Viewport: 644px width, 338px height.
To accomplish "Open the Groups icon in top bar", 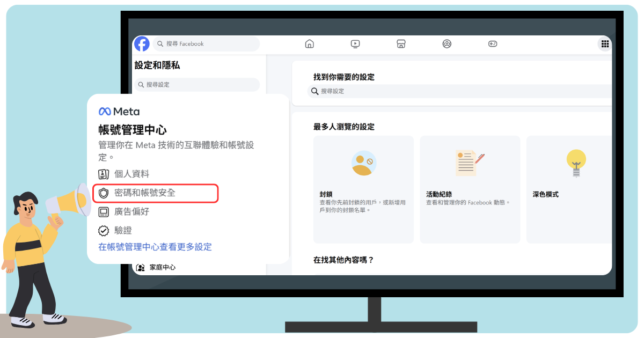I will [x=447, y=44].
